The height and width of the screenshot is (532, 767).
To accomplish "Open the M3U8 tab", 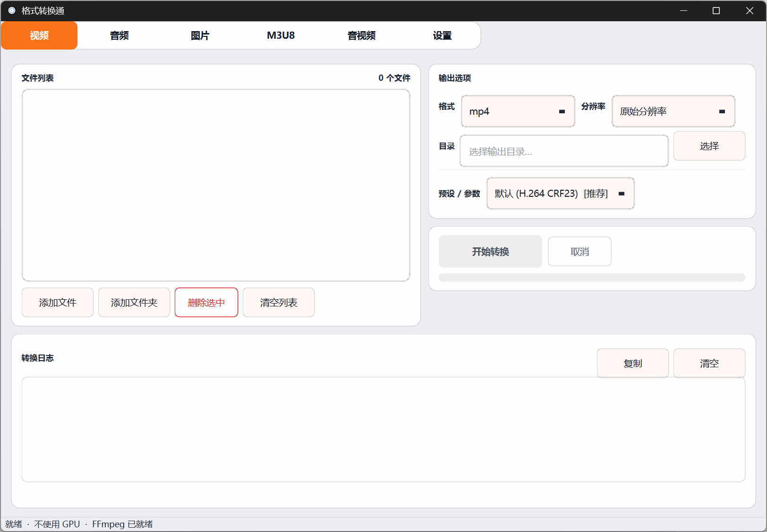I will (281, 35).
